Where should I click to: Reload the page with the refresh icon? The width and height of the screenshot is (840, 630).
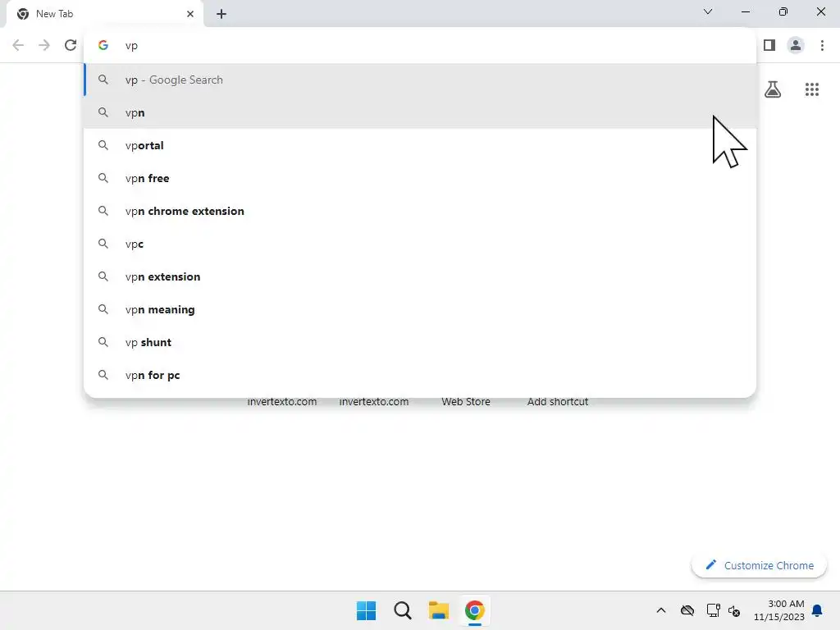pos(71,45)
